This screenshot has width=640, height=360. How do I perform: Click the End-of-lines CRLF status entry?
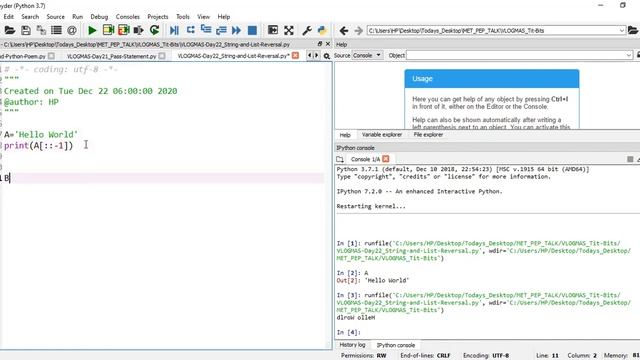pos(425,356)
